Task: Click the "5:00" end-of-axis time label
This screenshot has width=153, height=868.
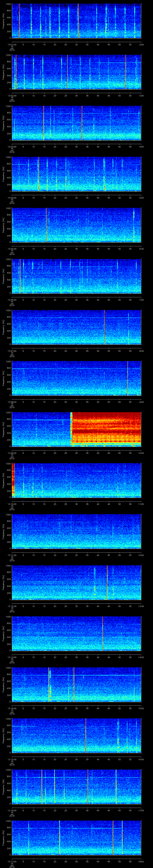Action: pos(141,198)
